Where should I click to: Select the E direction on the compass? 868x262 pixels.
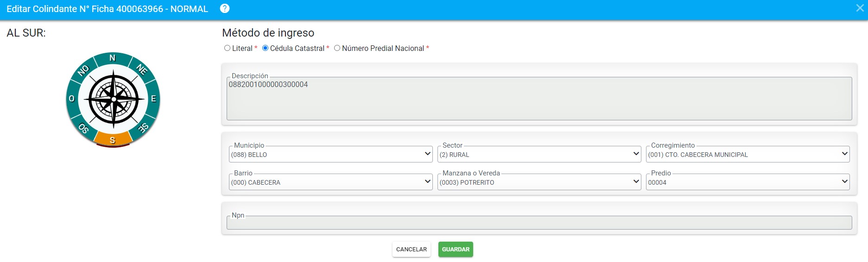tap(153, 99)
